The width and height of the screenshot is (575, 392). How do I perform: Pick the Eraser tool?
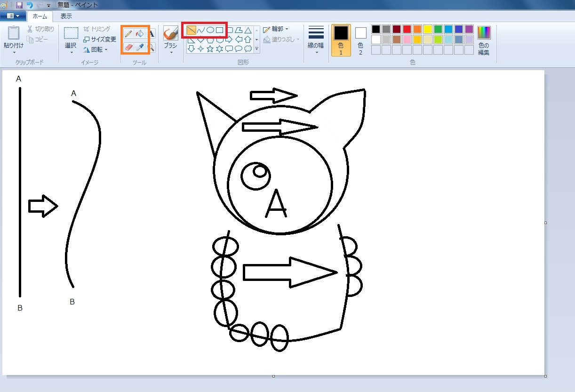point(128,47)
